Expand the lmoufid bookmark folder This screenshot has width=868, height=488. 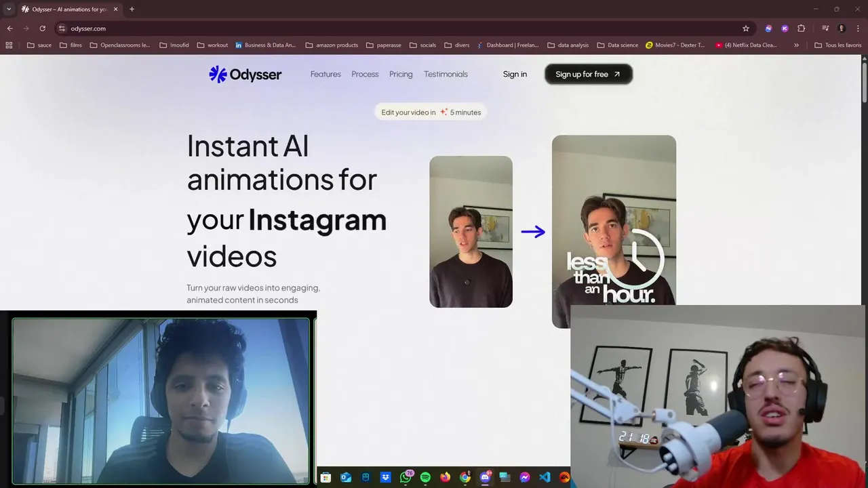tap(174, 45)
